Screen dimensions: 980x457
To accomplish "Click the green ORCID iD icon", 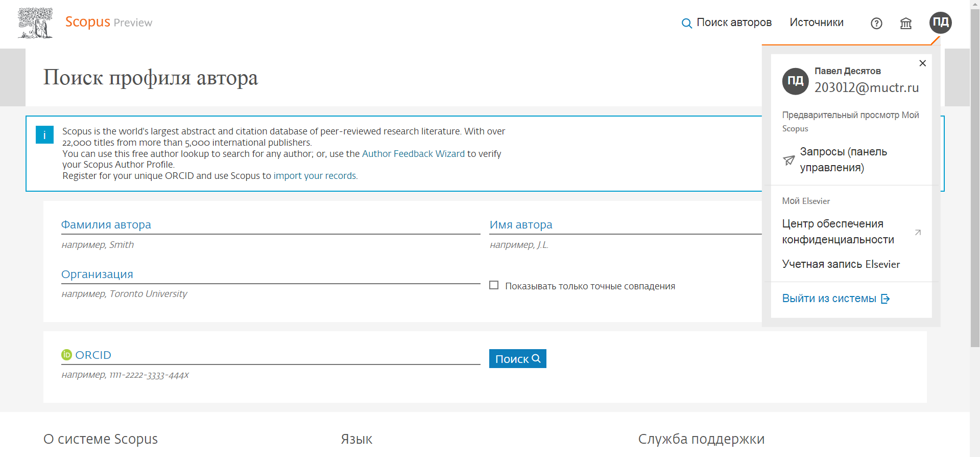I will point(67,355).
